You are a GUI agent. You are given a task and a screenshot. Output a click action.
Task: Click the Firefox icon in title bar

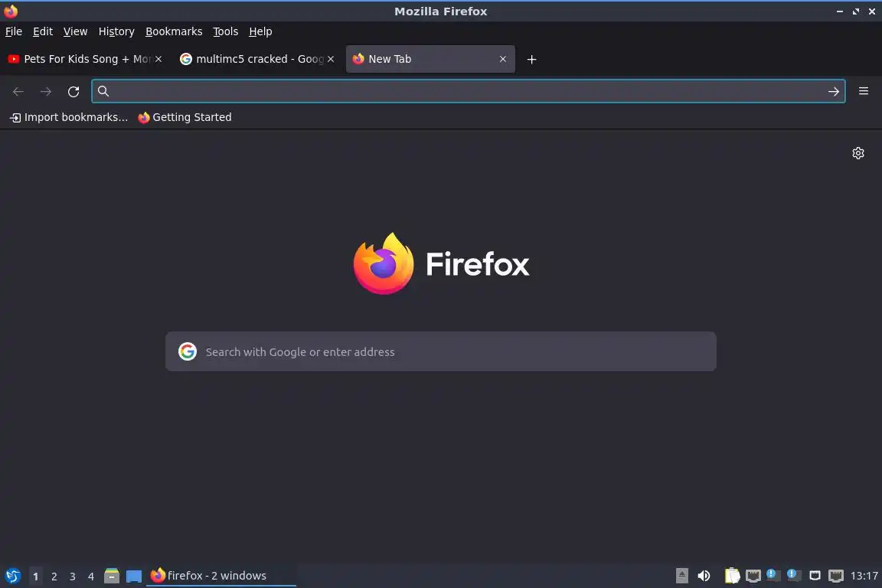pyautogui.click(x=11, y=11)
